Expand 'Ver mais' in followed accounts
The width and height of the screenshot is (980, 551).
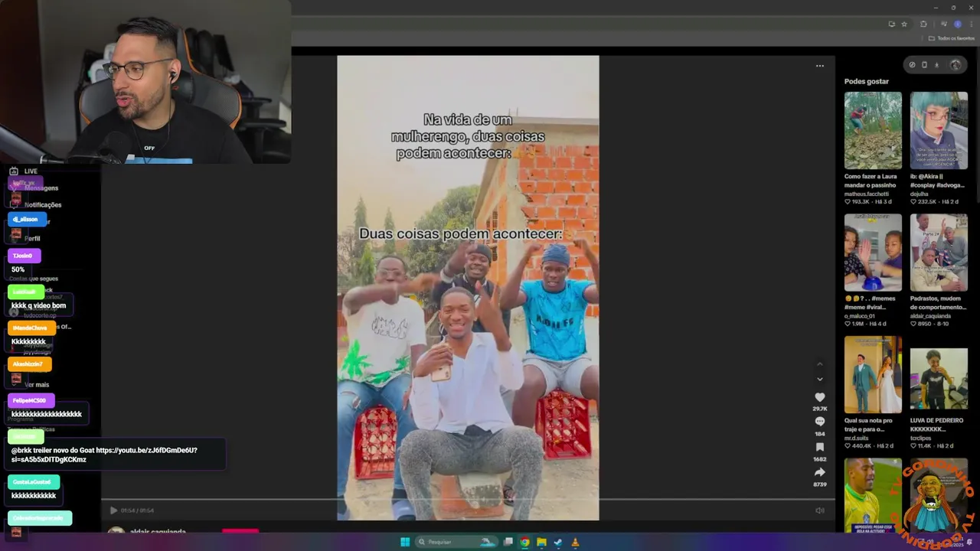(x=37, y=385)
